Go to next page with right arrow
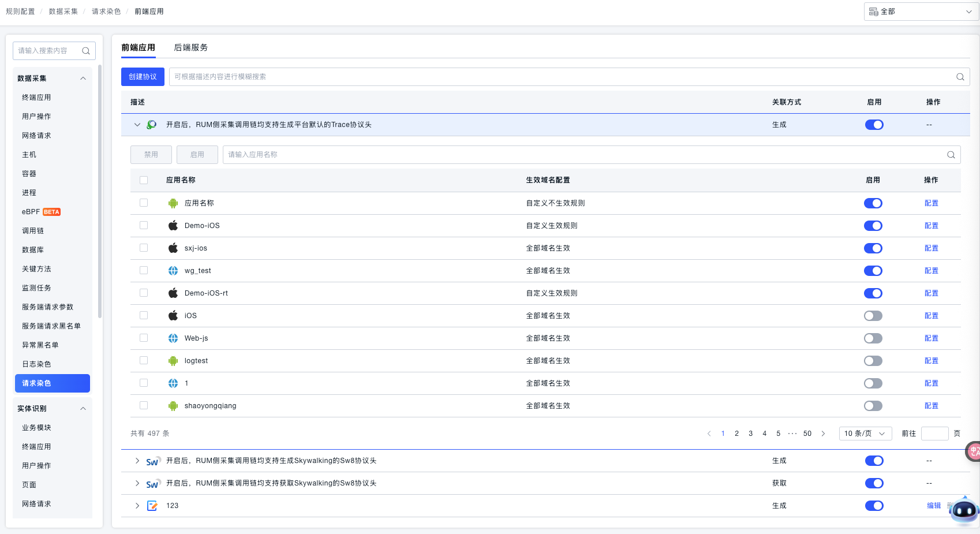The height and width of the screenshot is (534, 980). point(823,434)
